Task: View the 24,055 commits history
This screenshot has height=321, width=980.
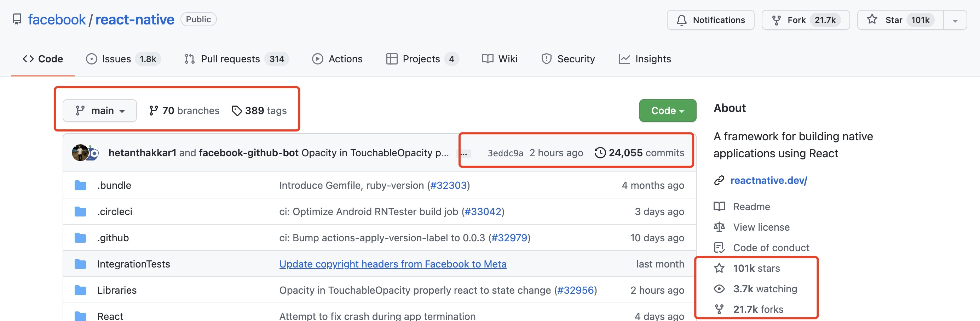Action: pyautogui.click(x=639, y=153)
